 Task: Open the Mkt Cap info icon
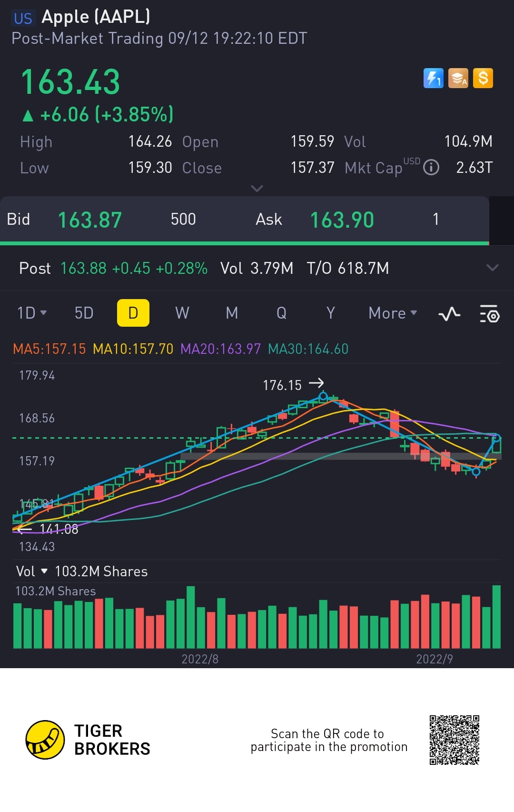click(431, 167)
